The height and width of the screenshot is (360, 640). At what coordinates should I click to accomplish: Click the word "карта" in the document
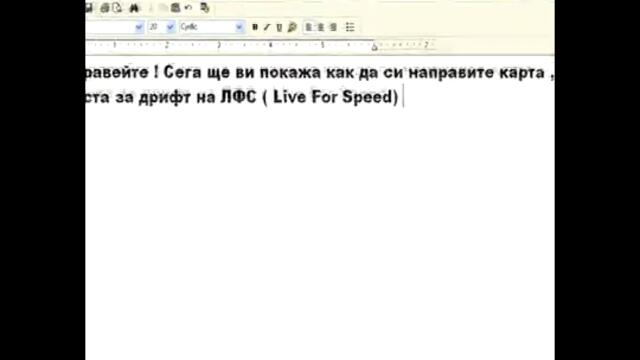[522, 73]
